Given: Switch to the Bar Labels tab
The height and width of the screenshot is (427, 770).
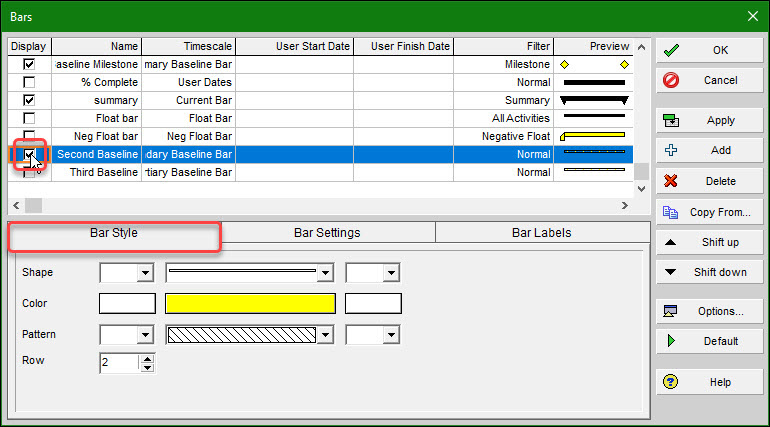Looking at the screenshot, I should coord(541,233).
